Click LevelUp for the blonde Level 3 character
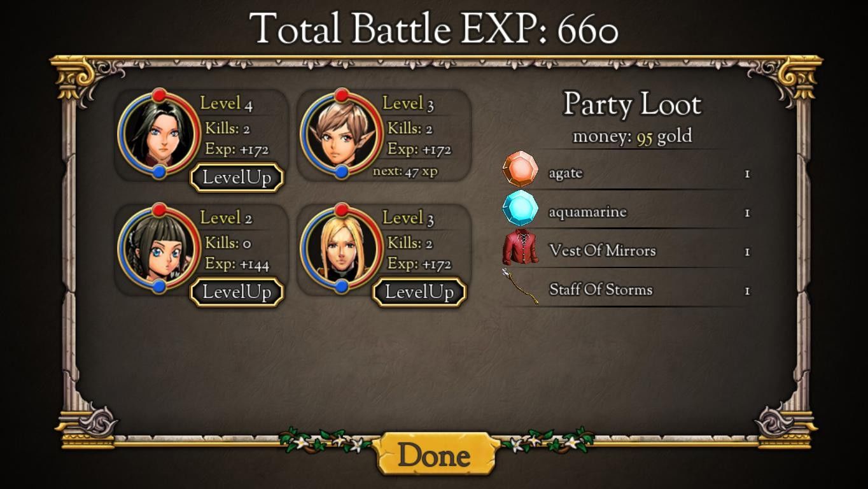This screenshot has width=868, height=489. point(419,292)
